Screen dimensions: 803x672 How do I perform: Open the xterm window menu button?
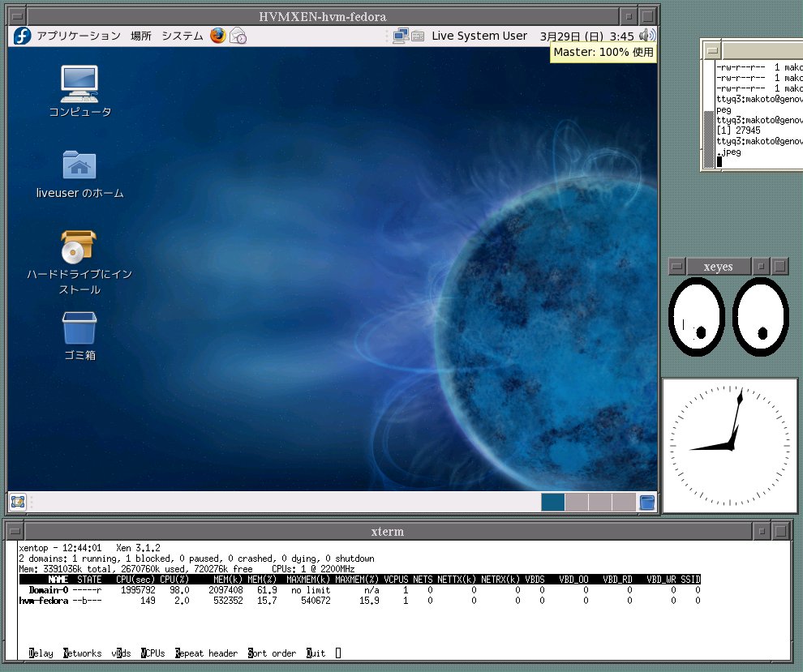point(15,531)
